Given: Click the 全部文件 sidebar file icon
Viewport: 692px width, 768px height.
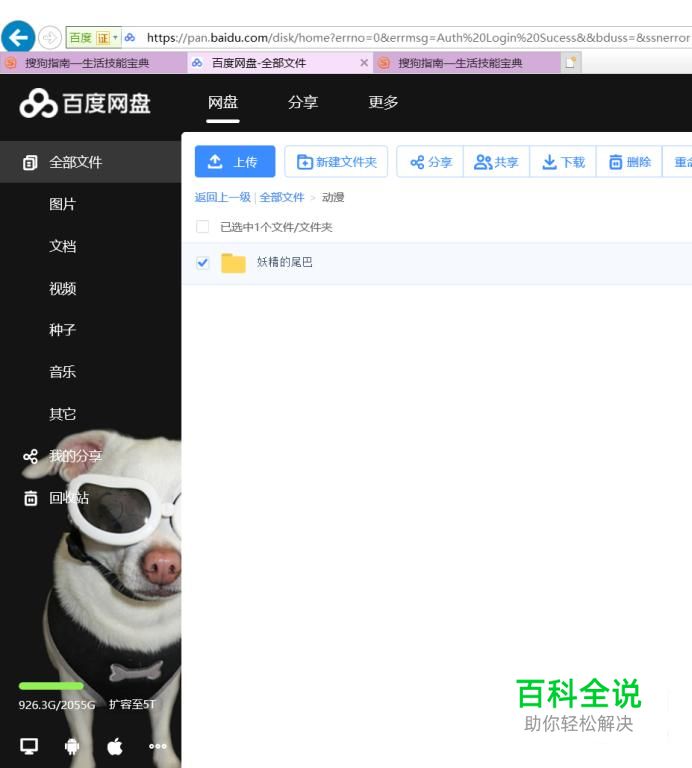Looking at the screenshot, I should 30,162.
